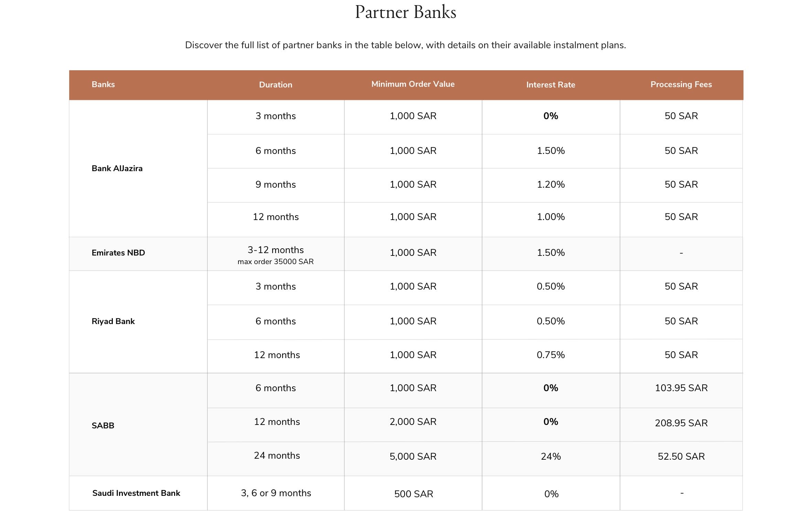The height and width of the screenshot is (511, 812).
Task: Select the 24% interest rate cell
Action: pos(551,457)
